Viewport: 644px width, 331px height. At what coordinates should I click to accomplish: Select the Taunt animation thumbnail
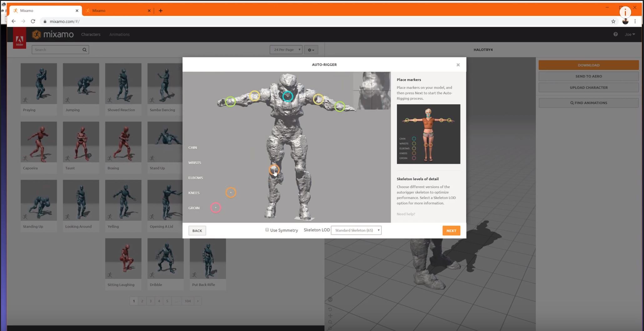(81, 142)
